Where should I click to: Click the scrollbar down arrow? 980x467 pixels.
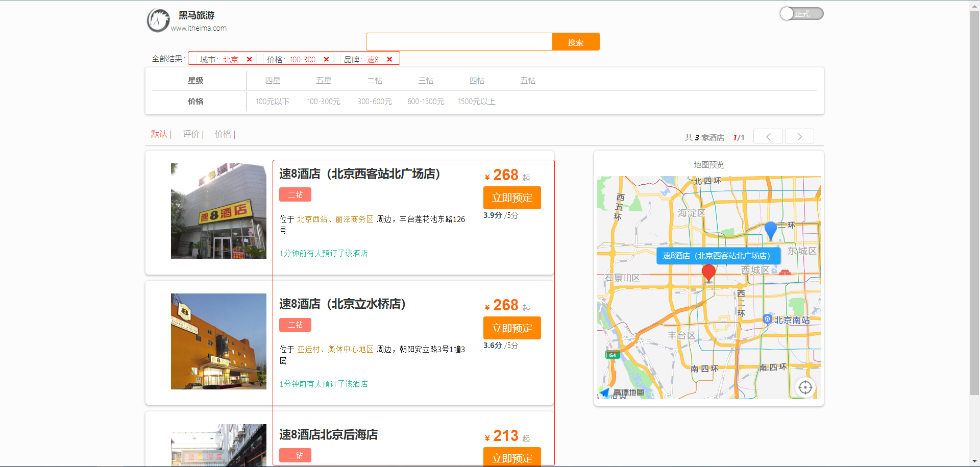click(974, 461)
